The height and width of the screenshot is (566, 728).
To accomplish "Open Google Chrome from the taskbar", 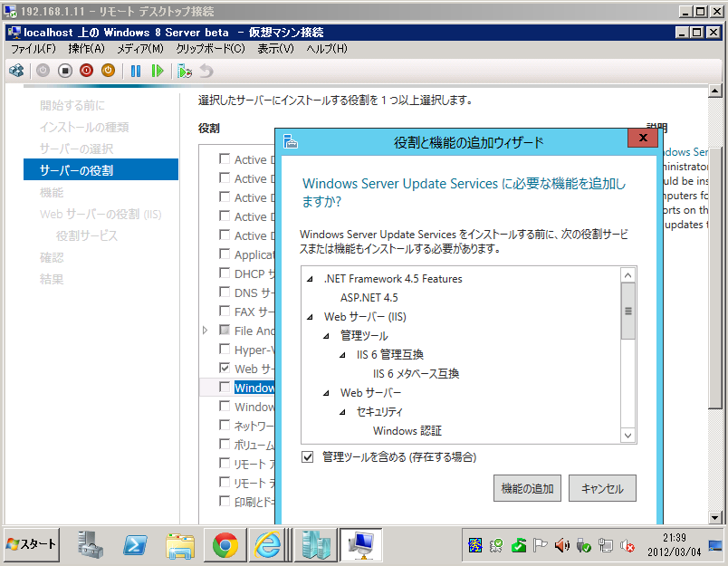I will [225, 544].
